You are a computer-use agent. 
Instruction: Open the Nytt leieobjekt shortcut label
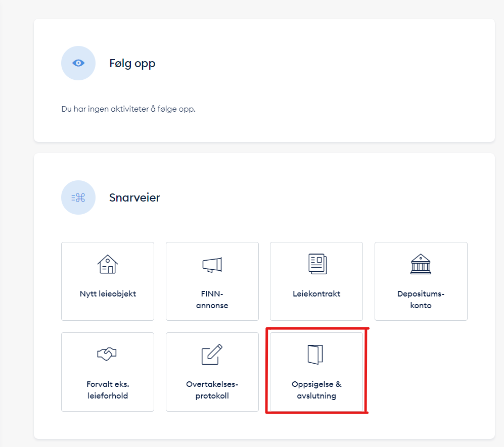click(x=108, y=294)
